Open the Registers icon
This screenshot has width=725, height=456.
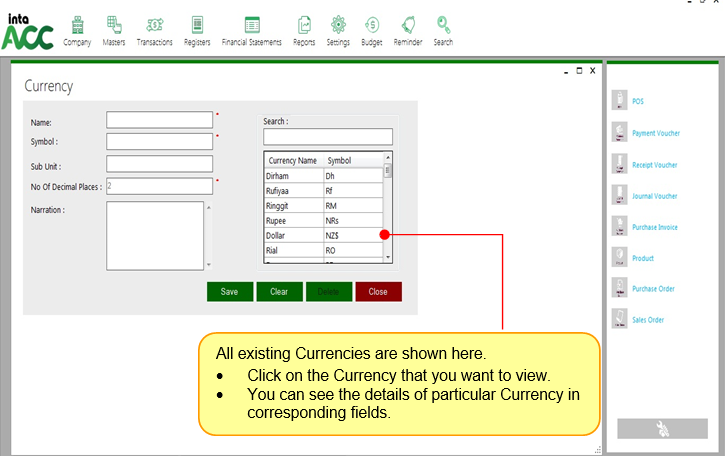click(197, 25)
